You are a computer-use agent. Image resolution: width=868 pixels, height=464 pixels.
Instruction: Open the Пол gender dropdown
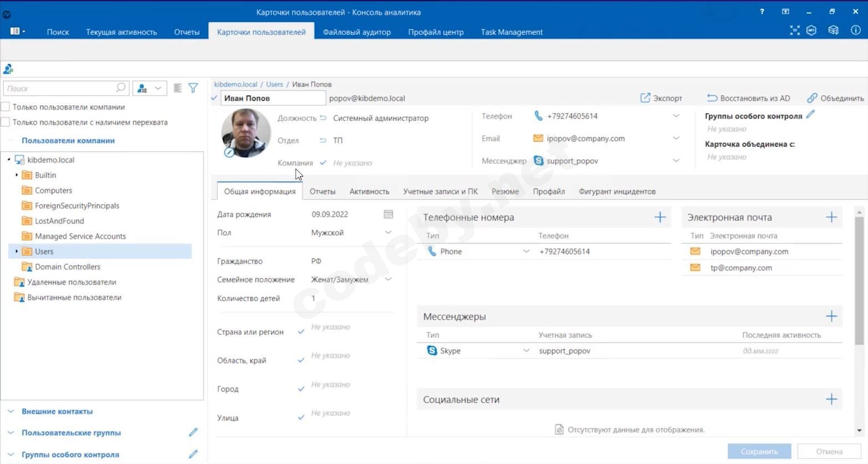(x=388, y=233)
